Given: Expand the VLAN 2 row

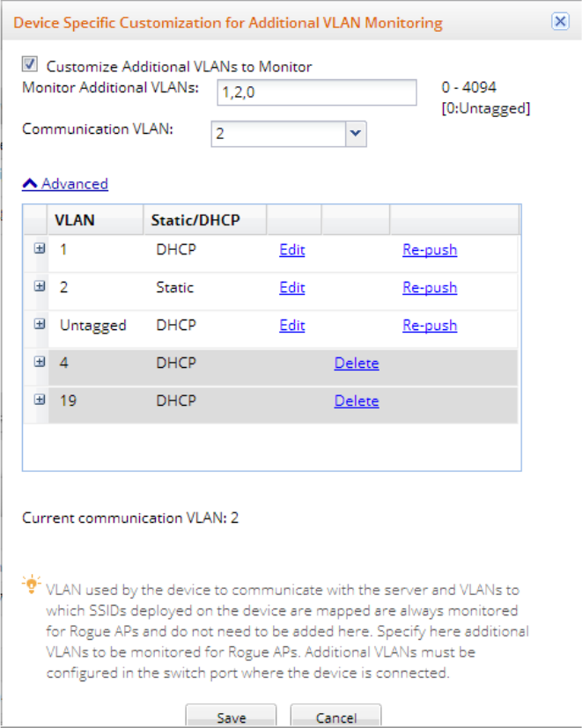Looking at the screenshot, I should click(39, 287).
